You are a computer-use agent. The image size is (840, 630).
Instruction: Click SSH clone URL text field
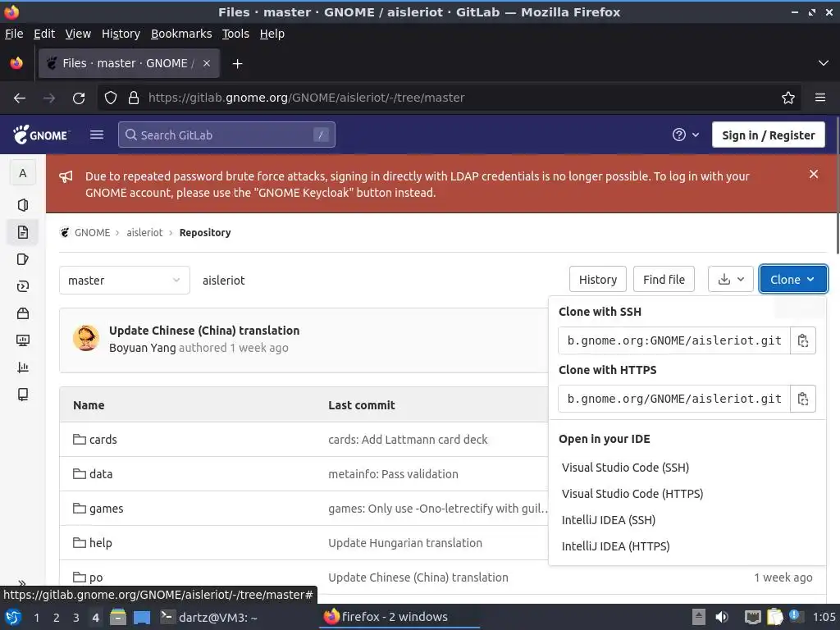coord(674,340)
